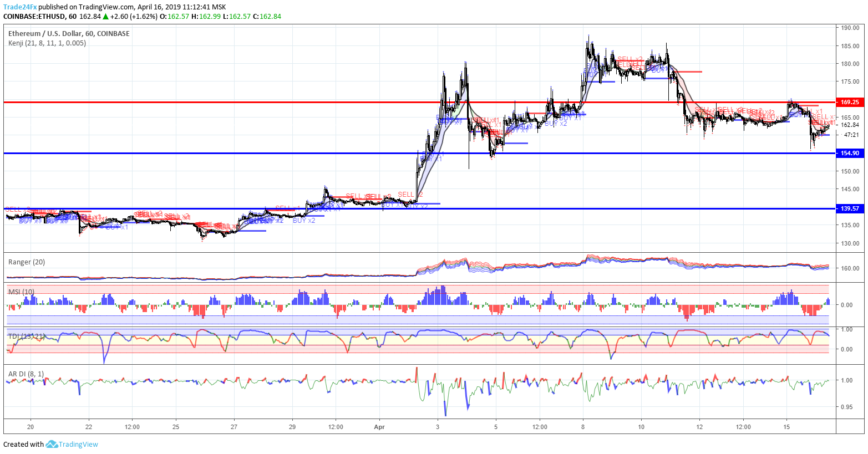Image resolution: width=868 pixels, height=454 pixels.
Task: Click the green up-arrow beside 162.84 in header
Action: 105,17
